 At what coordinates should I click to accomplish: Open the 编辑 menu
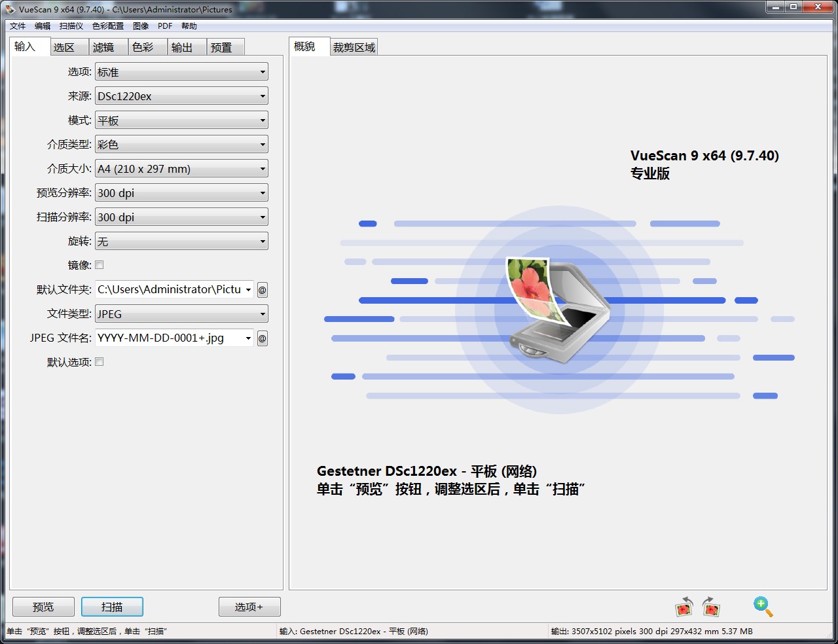pyautogui.click(x=43, y=26)
